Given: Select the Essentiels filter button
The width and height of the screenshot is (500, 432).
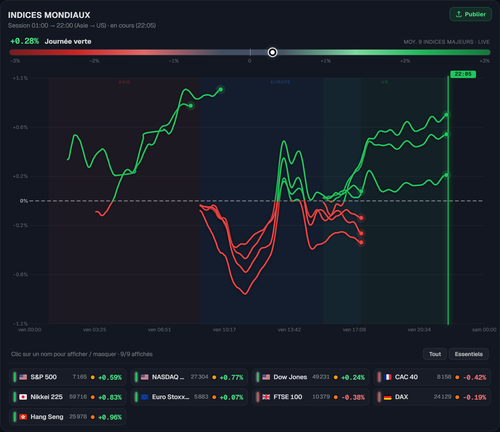Looking at the screenshot, I should click(x=469, y=354).
